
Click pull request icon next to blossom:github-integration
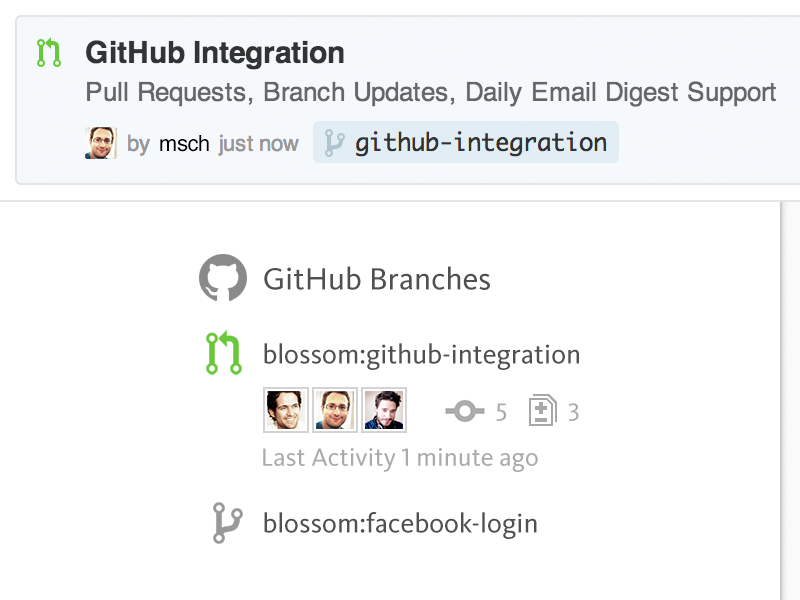(x=223, y=354)
